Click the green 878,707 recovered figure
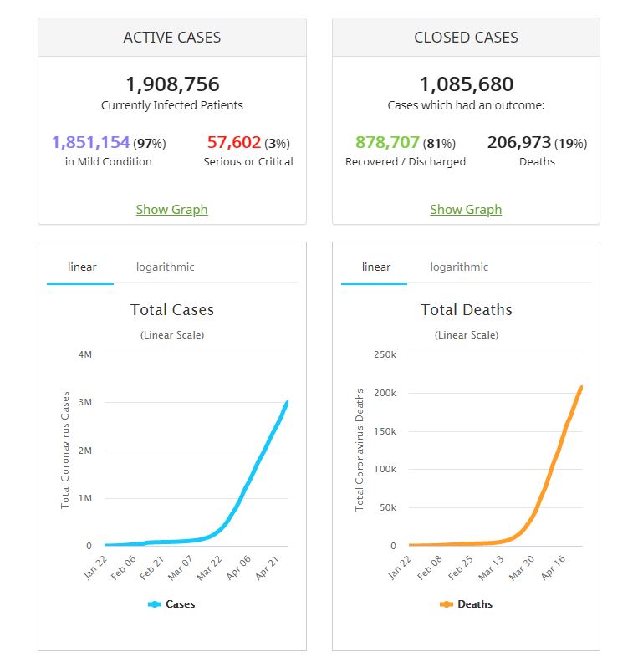638x672 pixels. (x=387, y=142)
